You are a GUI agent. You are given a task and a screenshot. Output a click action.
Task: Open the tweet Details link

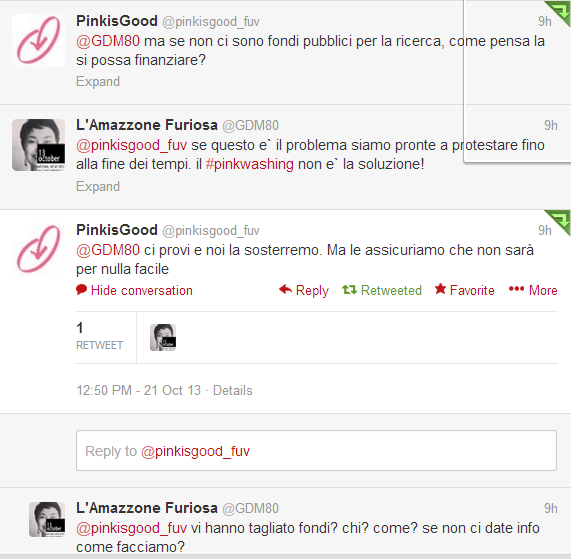[x=233, y=390]
